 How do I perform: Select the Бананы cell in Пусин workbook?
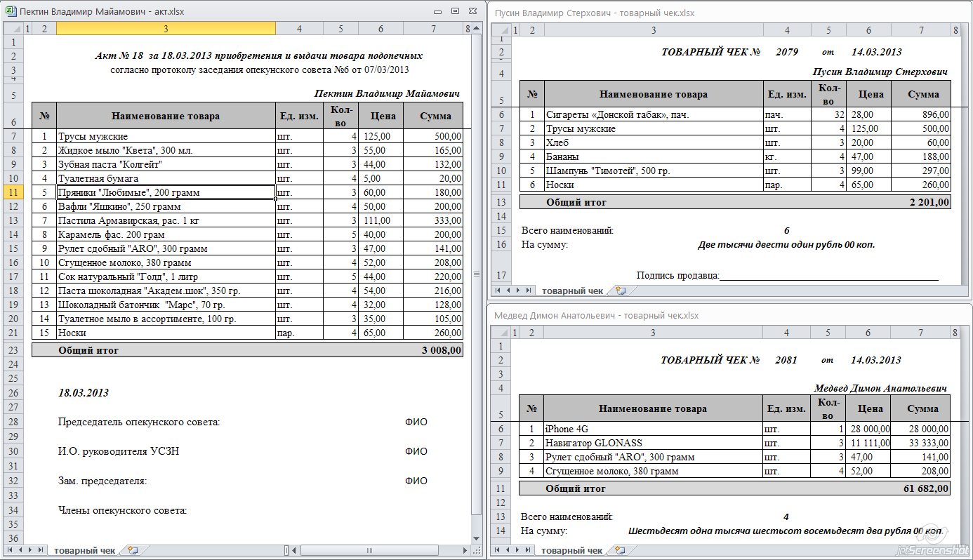[654, 156]
